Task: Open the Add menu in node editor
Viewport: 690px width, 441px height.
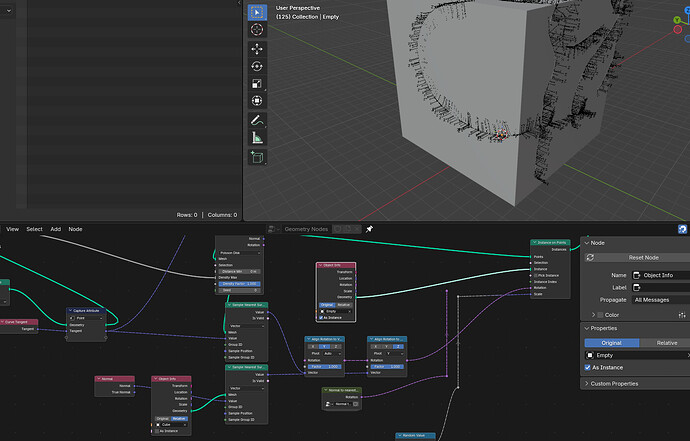Action: click(x=55, y=229)
